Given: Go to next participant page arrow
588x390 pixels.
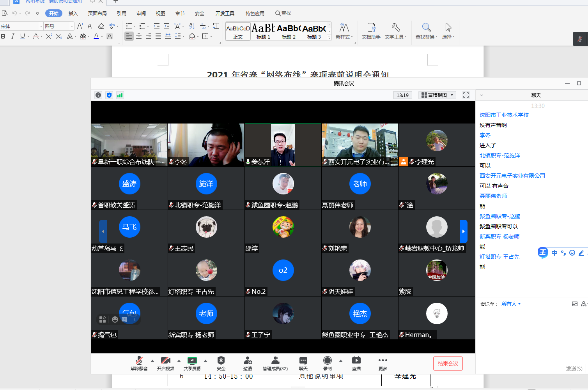Looking at the screenshot, I should pos(463,231).
